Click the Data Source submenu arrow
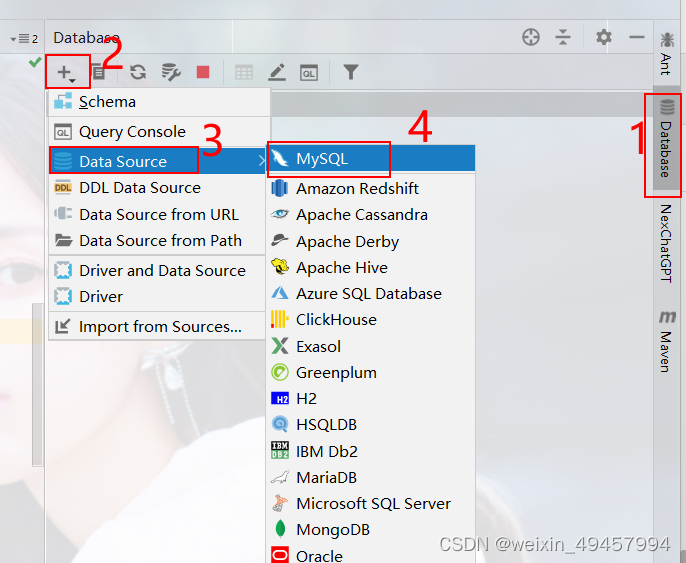The width and height of the screenshot is (686, 563). click(x=262, y=161)
